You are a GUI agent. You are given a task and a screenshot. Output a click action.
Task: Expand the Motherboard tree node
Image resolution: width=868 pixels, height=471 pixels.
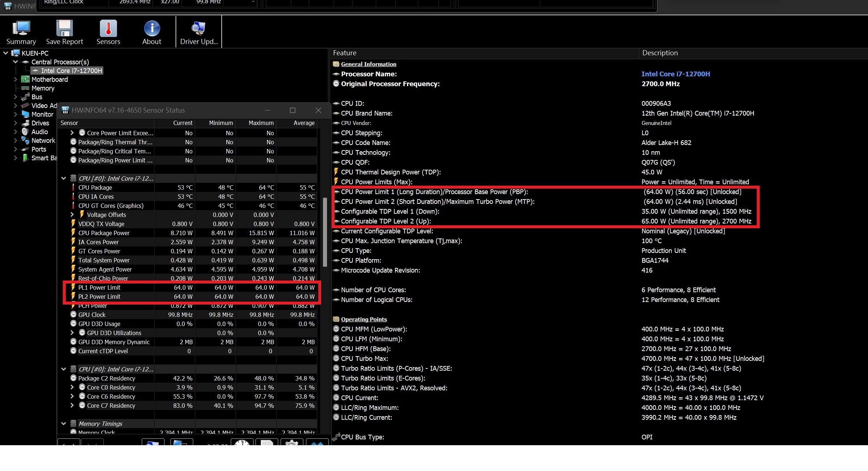coord(15,79)
